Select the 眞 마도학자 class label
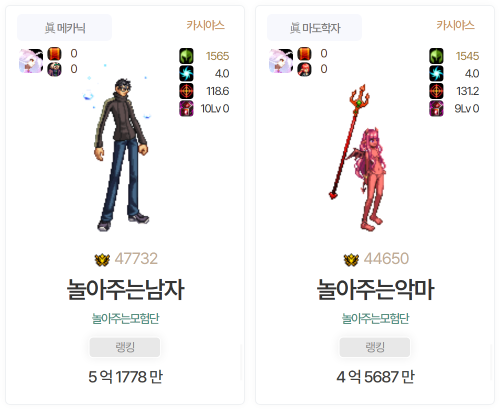Image resolution: width=500 pixels, height=410 pixels. click(x=314, y=28)
